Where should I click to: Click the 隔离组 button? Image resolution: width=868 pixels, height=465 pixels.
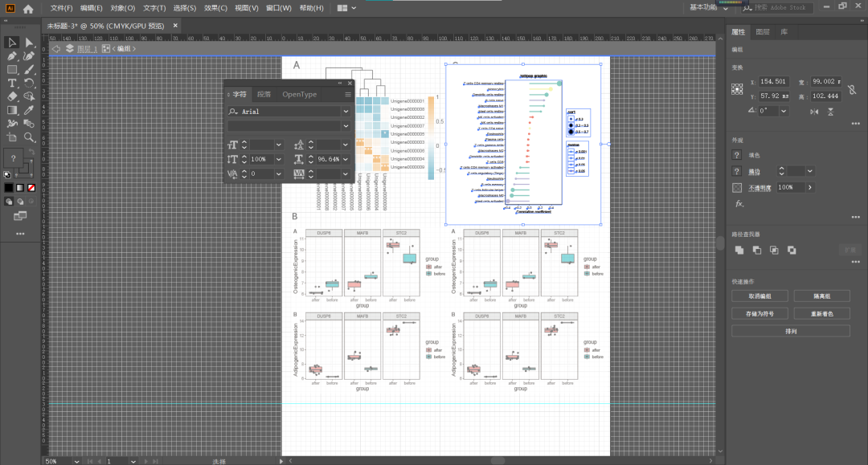pyautogui.click(x=821, y=296)
